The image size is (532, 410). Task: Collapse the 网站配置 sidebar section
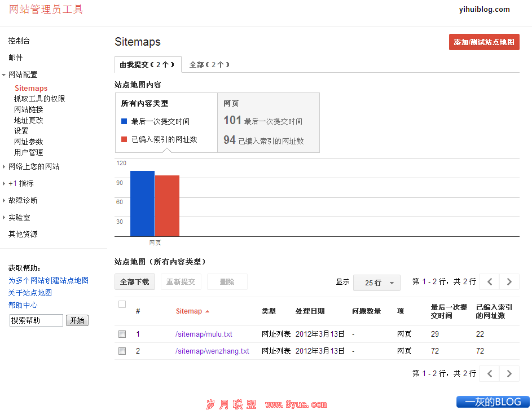[23, 74]
